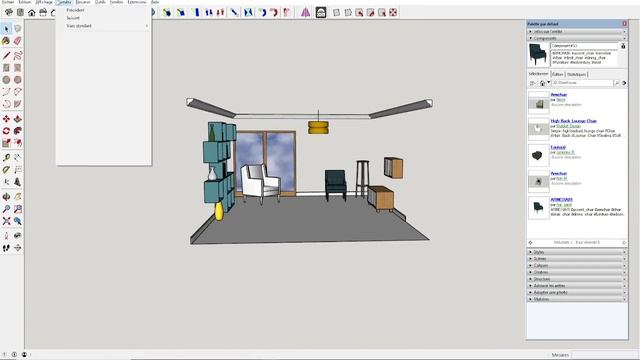Click the Zoom Extents tool
Image resolution: width=640 pixels, height=360 pixels.
[x=6, y=221]
